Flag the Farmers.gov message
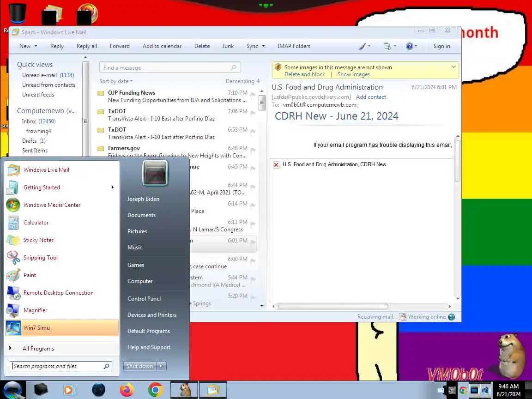The width and height of the screenshot is (532, 399). [253, 150]
